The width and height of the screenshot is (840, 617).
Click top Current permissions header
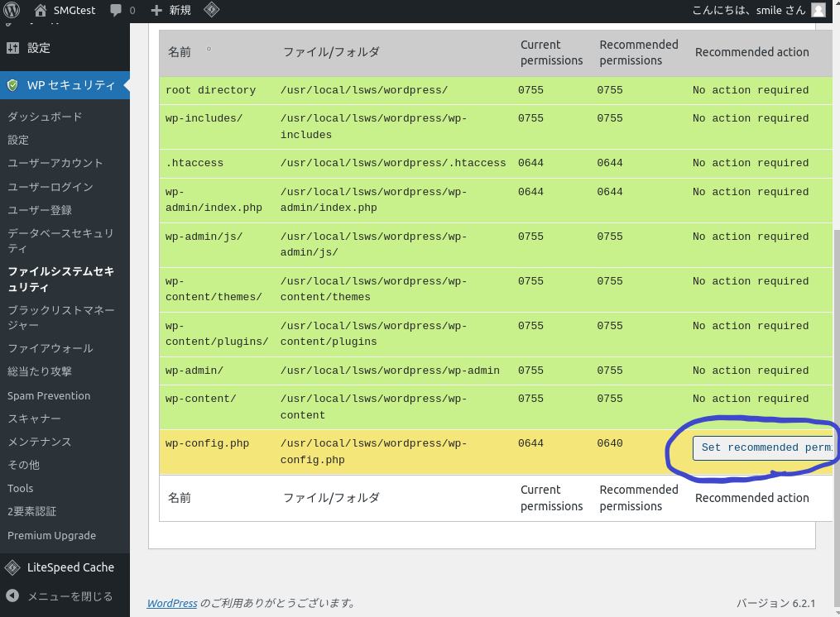(x=551, y=52)
